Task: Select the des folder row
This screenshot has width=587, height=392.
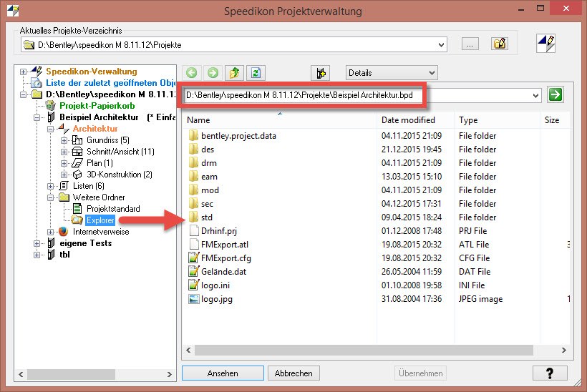Action: coord(208,150)
